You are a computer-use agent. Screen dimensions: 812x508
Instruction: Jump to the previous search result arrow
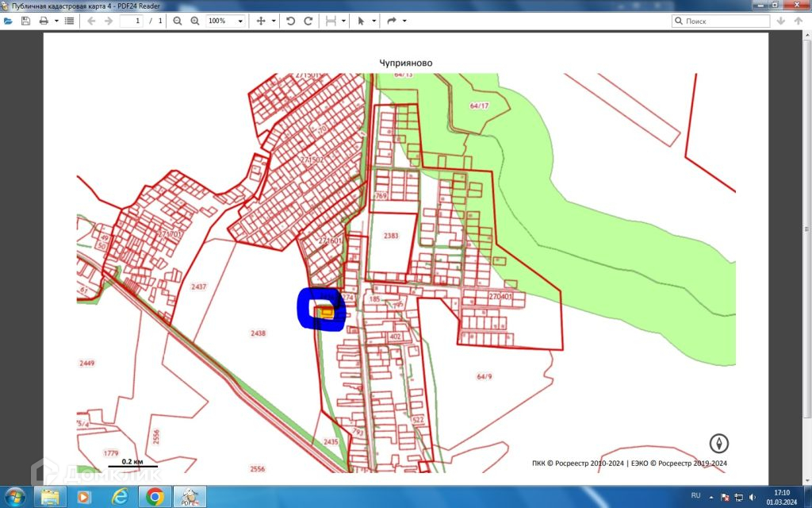click(x=798, y=21)
